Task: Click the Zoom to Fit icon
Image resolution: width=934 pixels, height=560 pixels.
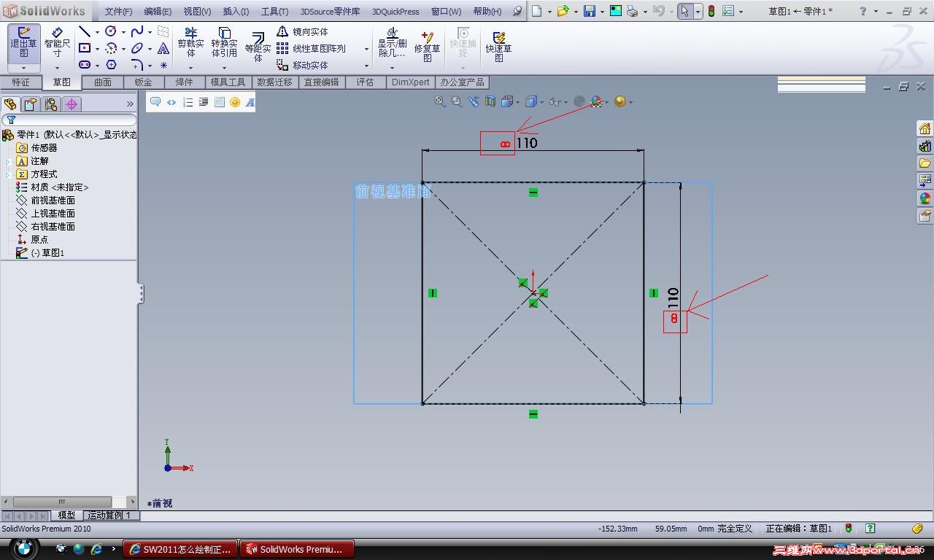Action: [x=440, y=102]
